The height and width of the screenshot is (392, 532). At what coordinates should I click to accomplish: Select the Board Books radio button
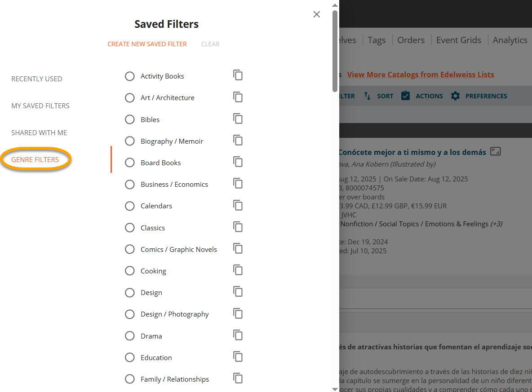pos(129,163)
